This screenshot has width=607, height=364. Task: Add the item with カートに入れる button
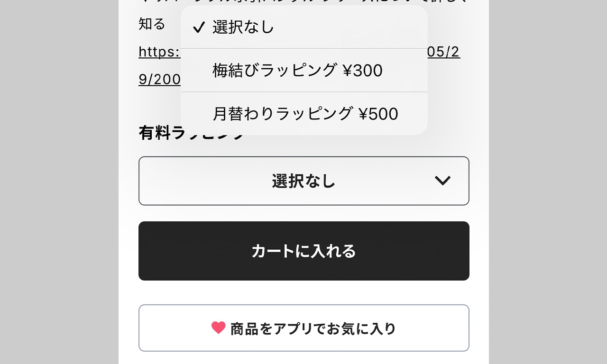tap(304, 251)
